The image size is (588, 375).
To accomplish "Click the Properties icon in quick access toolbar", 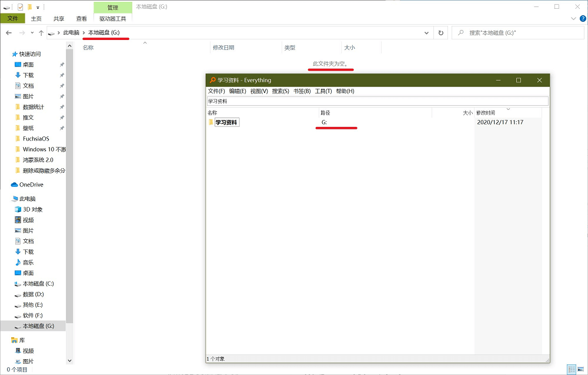I will [x=20, y=7].
